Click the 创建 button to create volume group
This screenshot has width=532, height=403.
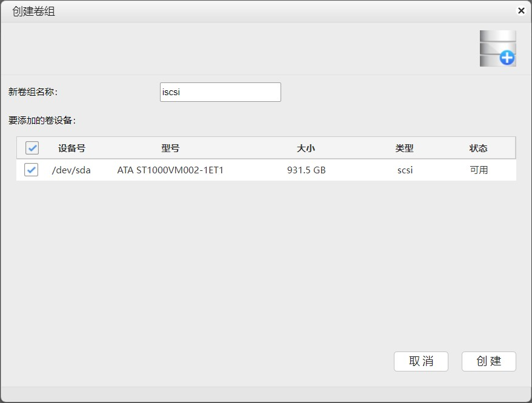point(488,361)
